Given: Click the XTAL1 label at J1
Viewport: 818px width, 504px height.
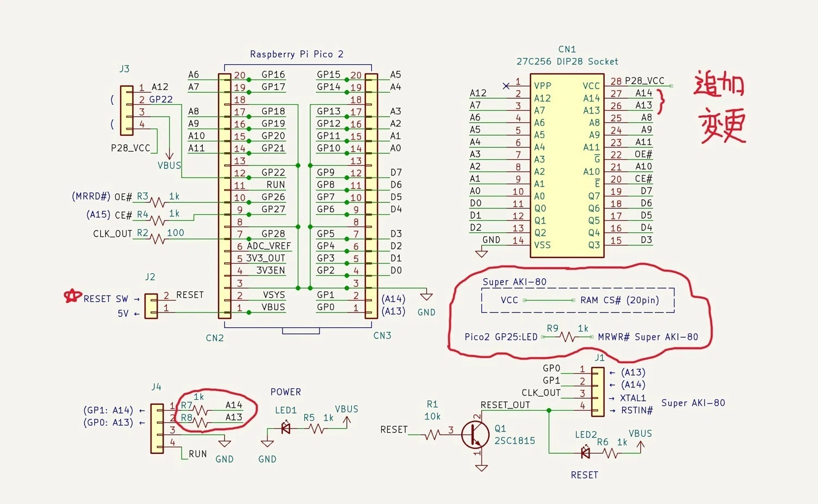Looking at the screenshot, I should tap(633, 398).
